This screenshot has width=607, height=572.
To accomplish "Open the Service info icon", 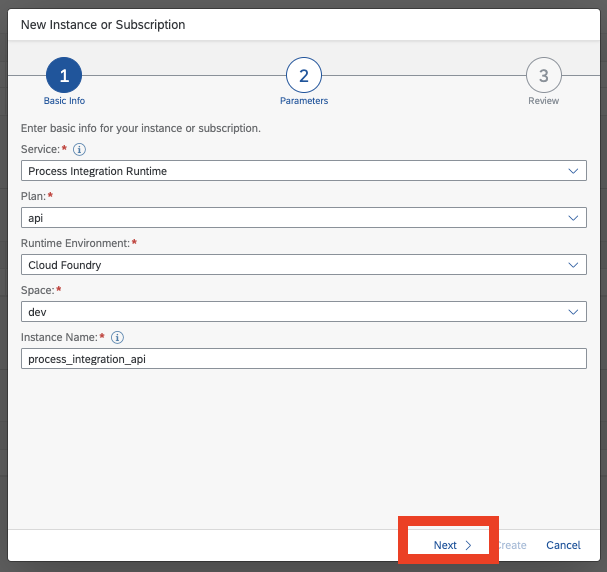I will [x=79, y=149].
